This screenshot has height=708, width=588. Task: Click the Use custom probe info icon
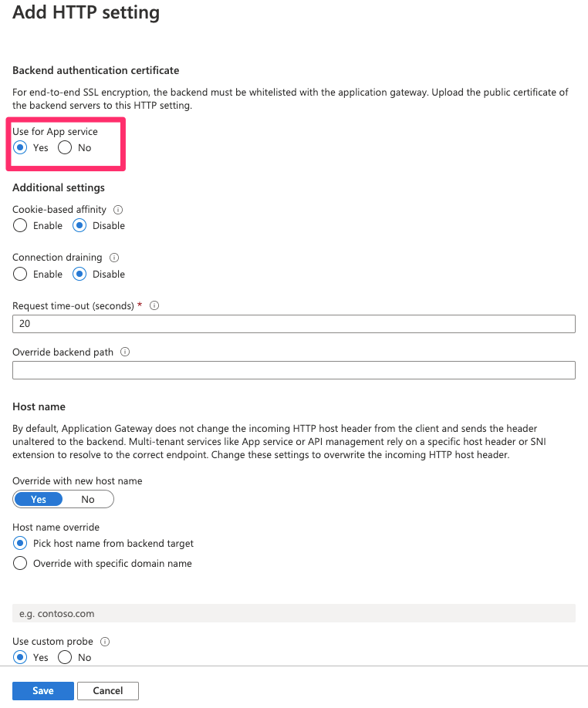(x=105, y=642)
